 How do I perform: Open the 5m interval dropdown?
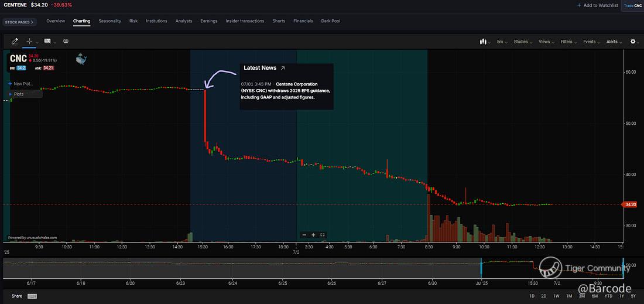502,42
